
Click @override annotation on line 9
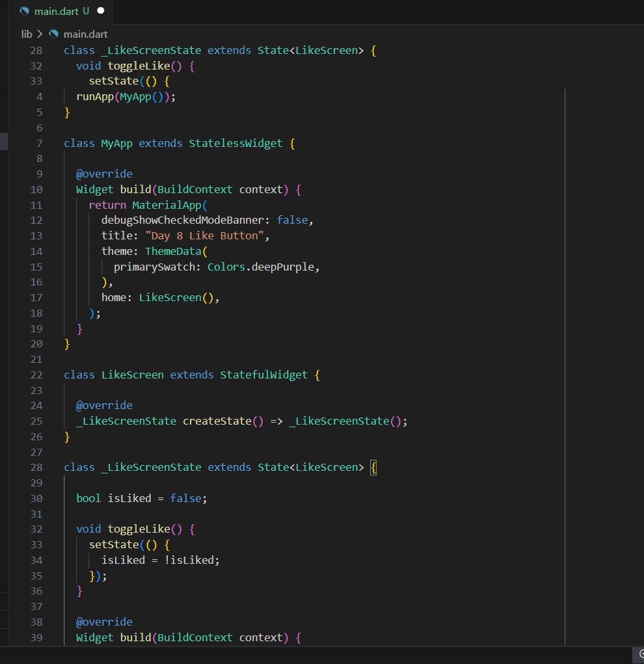[104, 174]
